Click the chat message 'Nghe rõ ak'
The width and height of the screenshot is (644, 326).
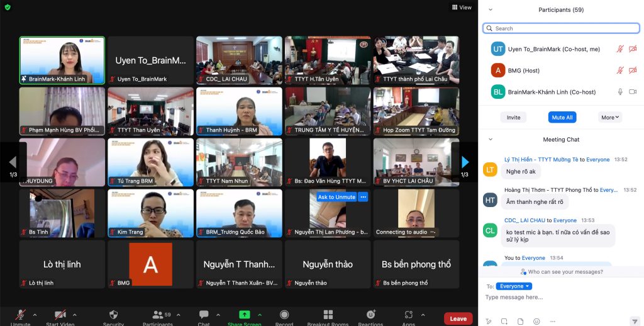[x=521, y=171]
